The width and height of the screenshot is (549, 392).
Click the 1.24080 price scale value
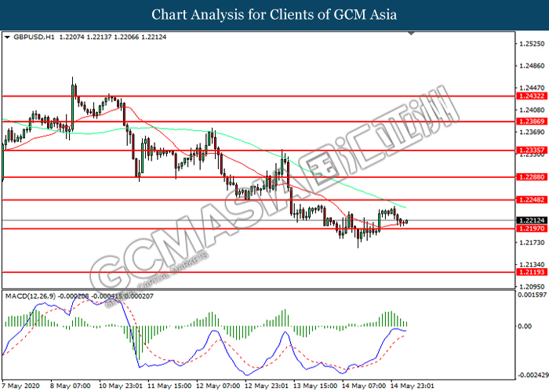click(532, 110)
